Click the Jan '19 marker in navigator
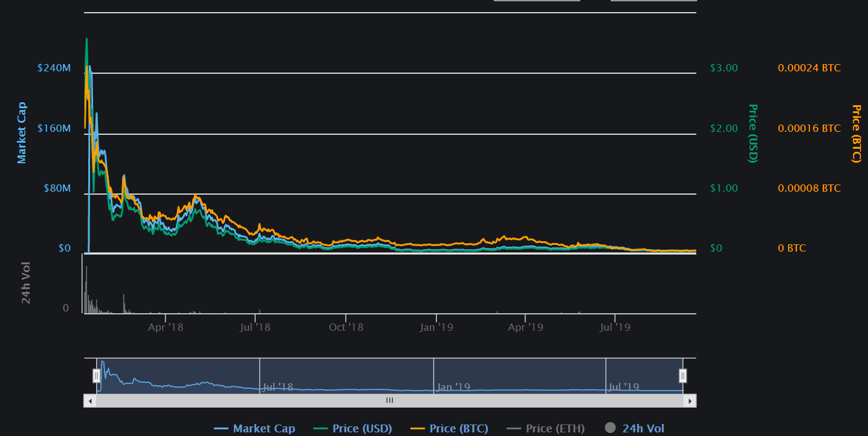The image size is (868, 436). coord(453,387)
